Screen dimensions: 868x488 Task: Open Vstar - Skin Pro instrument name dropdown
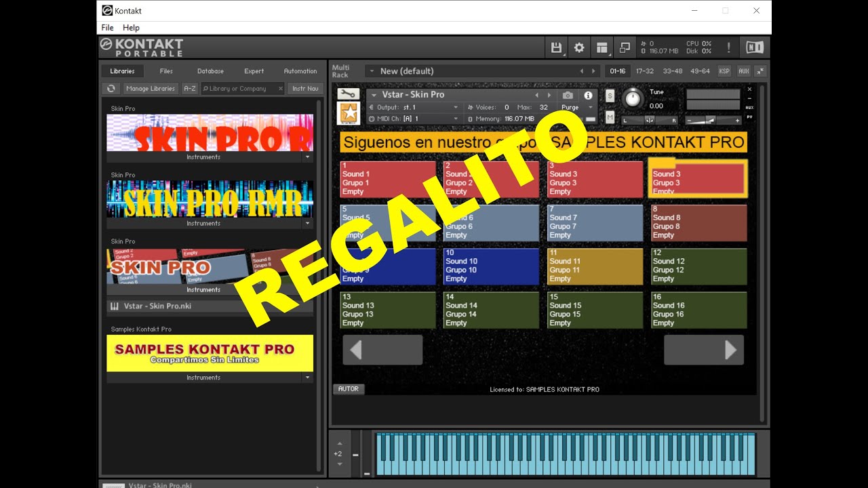click(372, 95)
